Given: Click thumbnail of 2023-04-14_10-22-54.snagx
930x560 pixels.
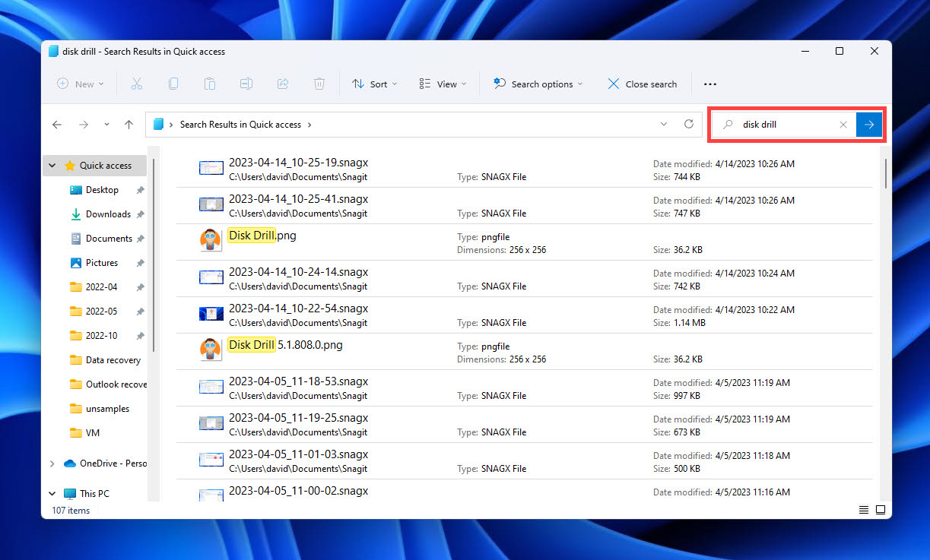Looking at the screenshot, I should [x=211, y=314].
